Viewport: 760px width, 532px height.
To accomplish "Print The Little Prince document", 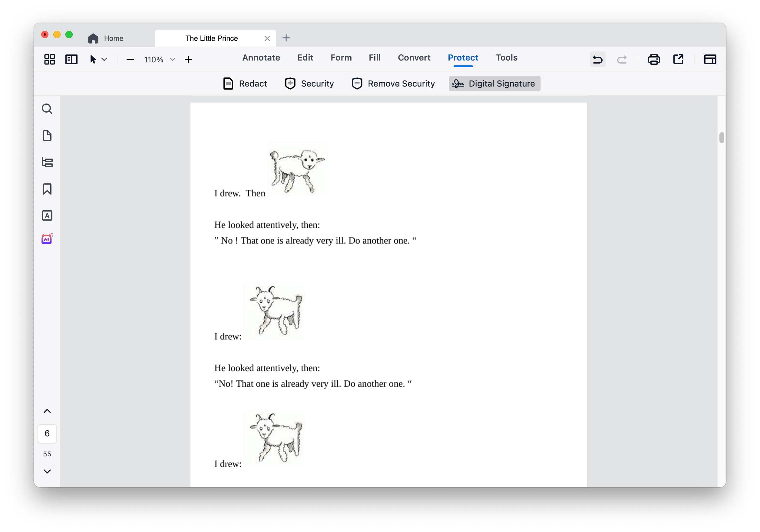I will pyautogui.click(x=654, y=59).
